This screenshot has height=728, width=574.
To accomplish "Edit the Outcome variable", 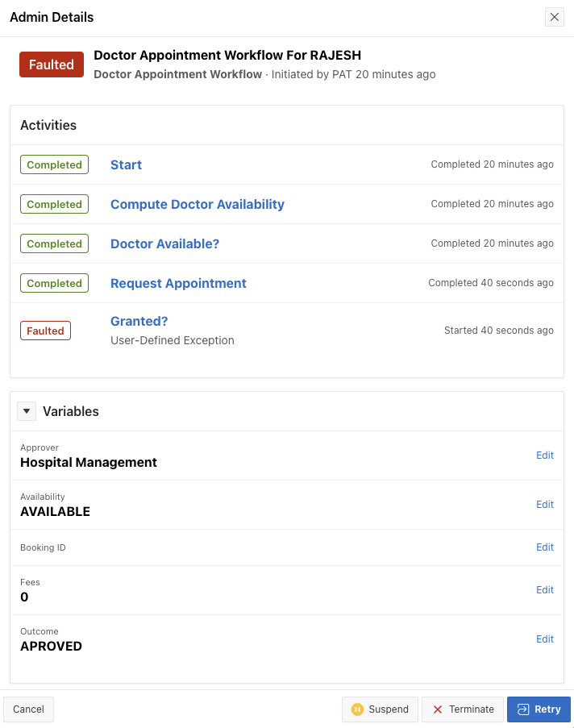I will tap(545, 639).
